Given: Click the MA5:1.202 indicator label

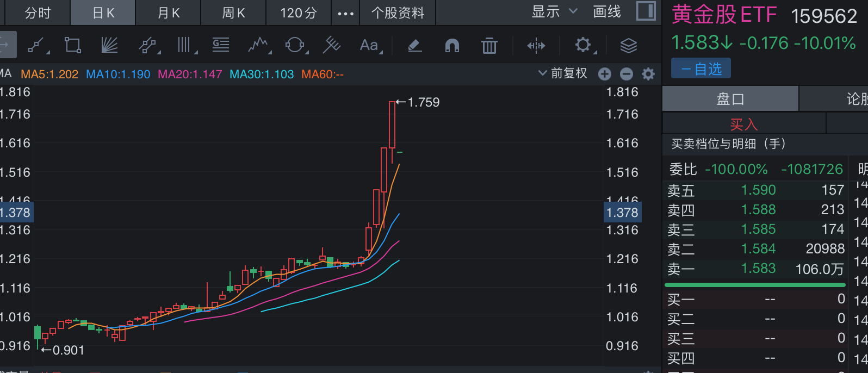Looking at the screenshot, I should (x=49, y=74).
